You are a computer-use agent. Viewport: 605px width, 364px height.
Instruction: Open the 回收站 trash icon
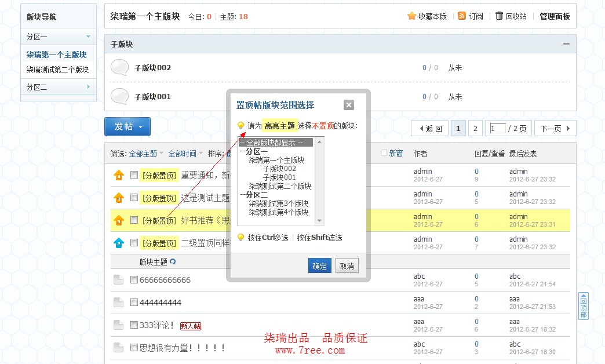pyautogui.click(x=499, y=16)
